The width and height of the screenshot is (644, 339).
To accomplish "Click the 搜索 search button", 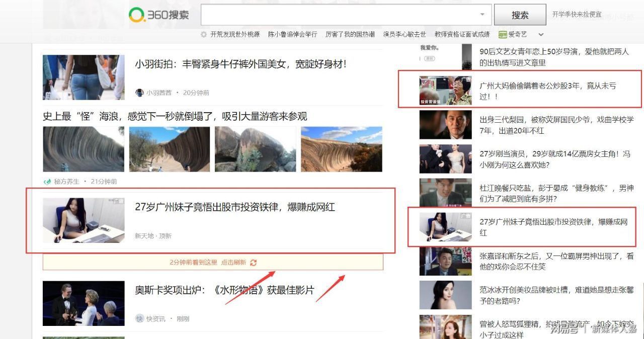I will click(x=520, y=15).
